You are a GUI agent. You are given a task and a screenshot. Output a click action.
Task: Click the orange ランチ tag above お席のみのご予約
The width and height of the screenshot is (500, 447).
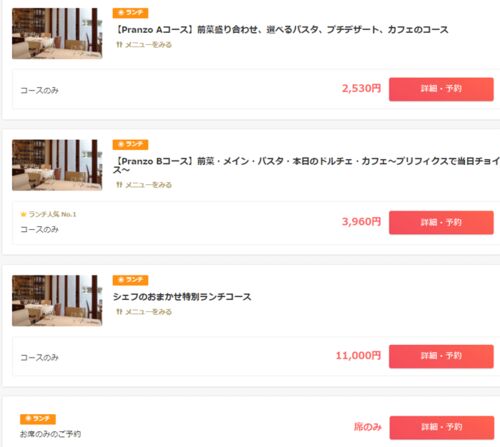(38, 419)
